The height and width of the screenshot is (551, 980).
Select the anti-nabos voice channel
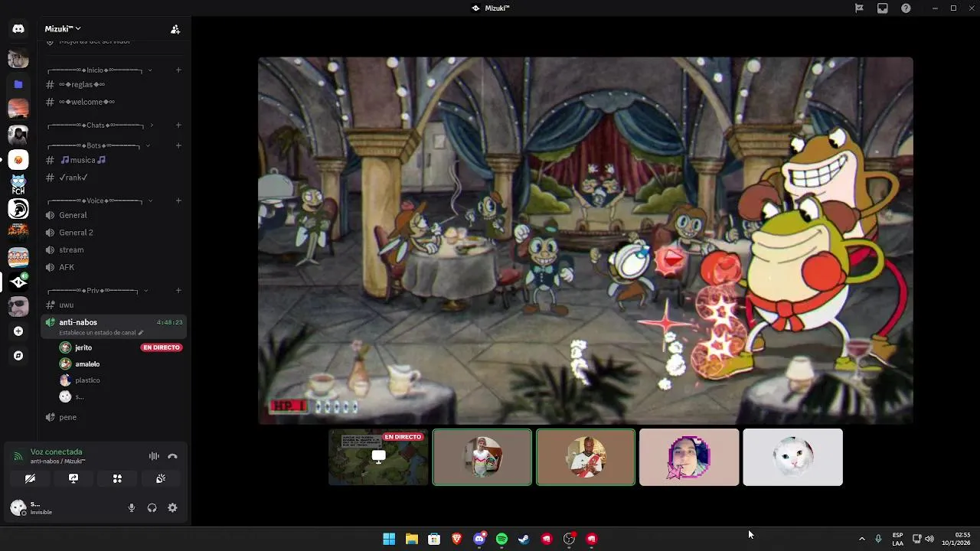click(114, 327)
